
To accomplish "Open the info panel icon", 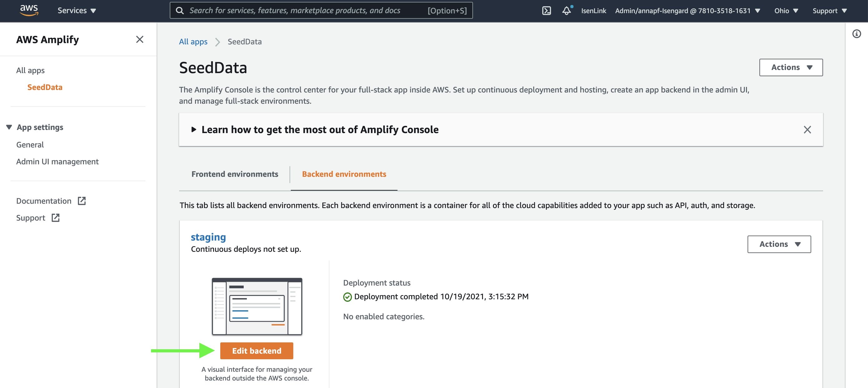I will tap(856, 34).
